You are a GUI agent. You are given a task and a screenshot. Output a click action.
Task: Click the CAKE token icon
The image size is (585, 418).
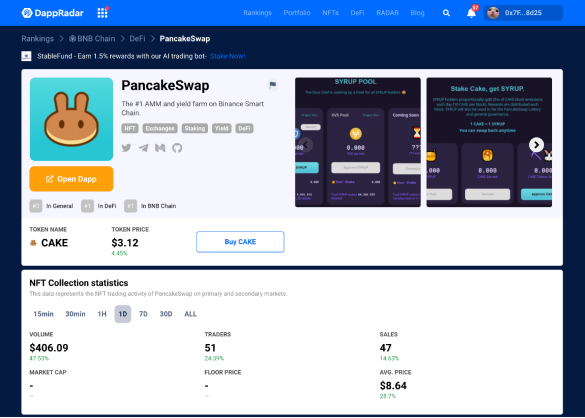pos(33,243)
